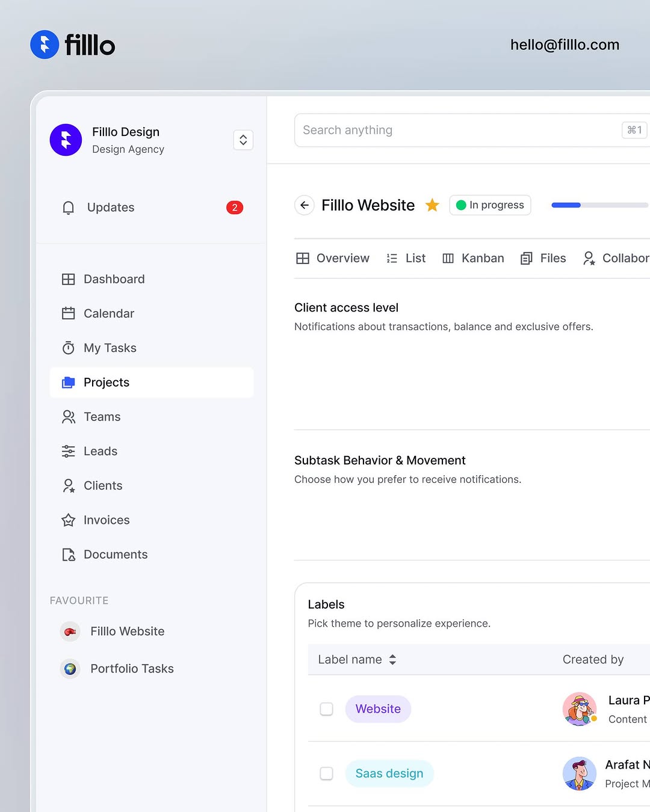Image resolution: width=650 pixels, height=812 pixels.
Task: Open the Invoices page link
Action: (152, 520)
